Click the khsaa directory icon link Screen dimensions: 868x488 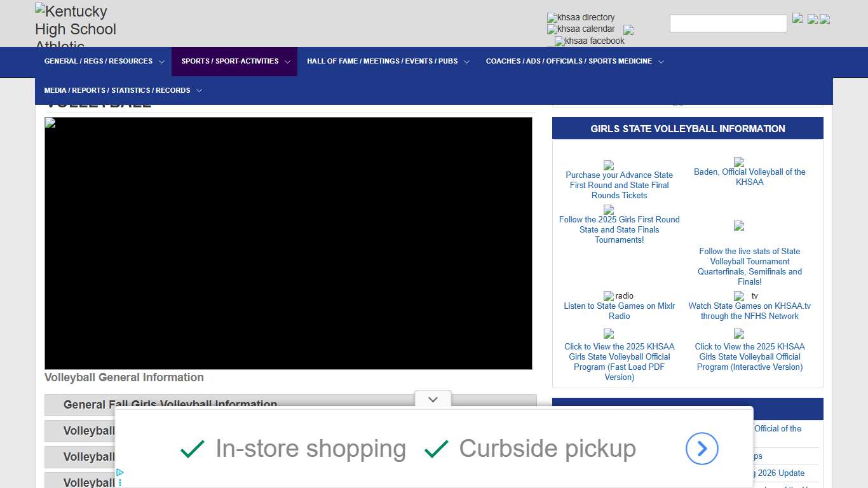[x=581, y=18]
